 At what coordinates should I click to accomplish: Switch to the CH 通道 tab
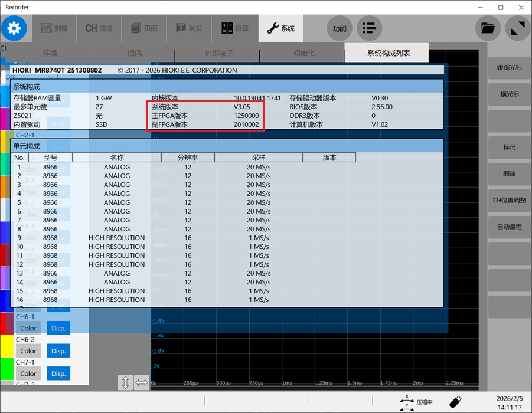tap(99, 28)
